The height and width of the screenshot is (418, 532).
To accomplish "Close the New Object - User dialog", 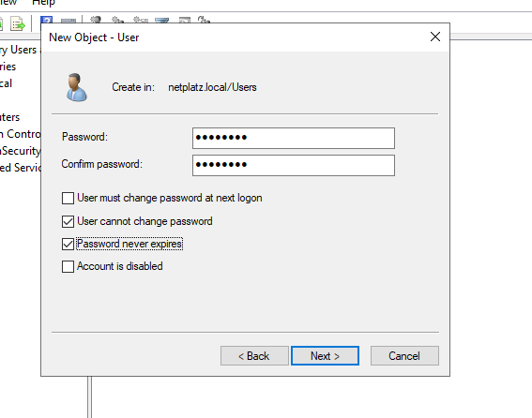I will [x=435, y=37].
